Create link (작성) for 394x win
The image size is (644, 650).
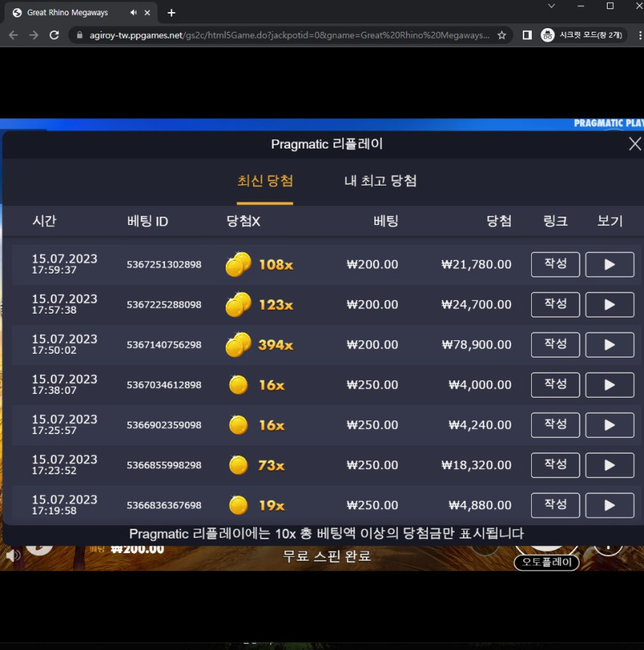pos(555,345)
